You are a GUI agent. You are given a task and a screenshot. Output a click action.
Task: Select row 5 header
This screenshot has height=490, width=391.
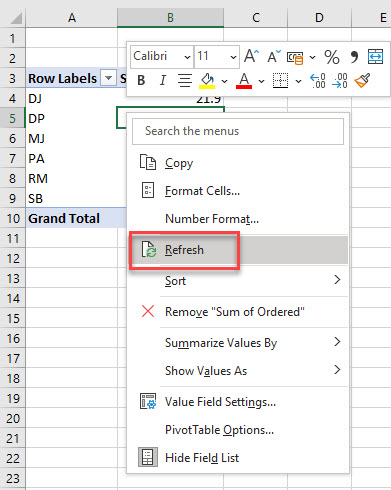(12, 118)
